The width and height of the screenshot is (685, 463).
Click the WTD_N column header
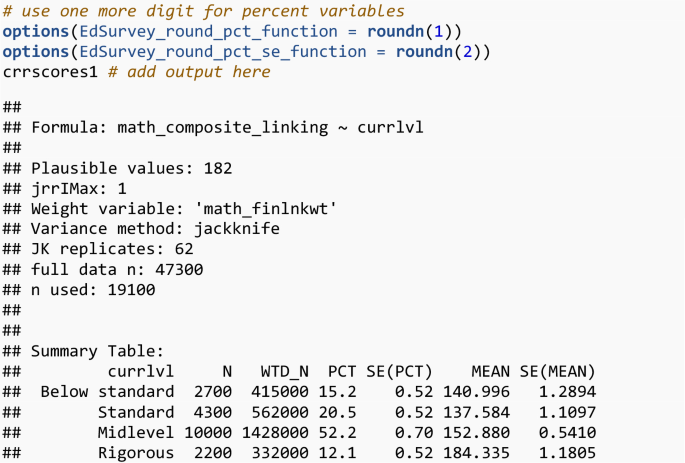[x=283, y=371]
